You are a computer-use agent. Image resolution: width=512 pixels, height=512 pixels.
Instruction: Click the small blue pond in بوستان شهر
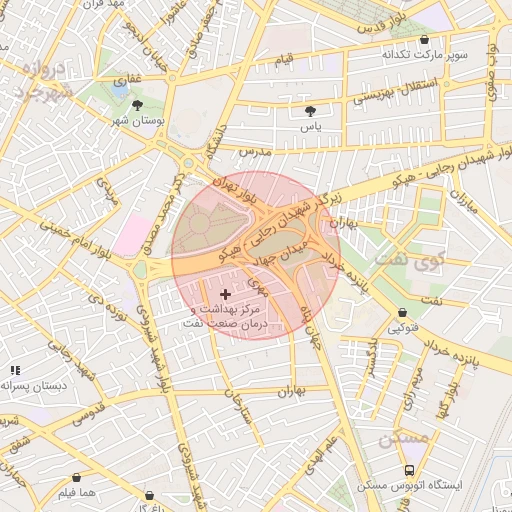tap(119, 89)
